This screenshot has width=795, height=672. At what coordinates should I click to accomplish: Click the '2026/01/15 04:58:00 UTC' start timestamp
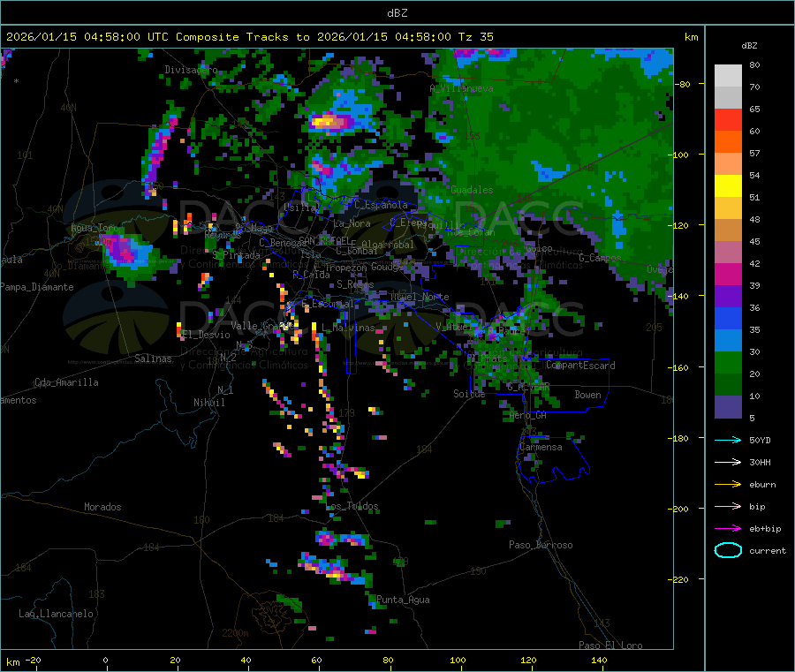click(x=87, y=37)
